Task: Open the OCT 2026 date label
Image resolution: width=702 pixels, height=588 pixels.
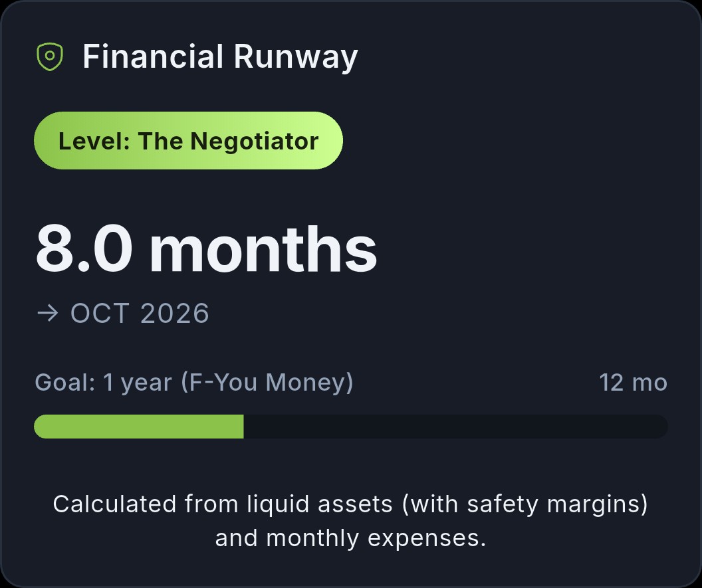Action: (x=140, y=312)
